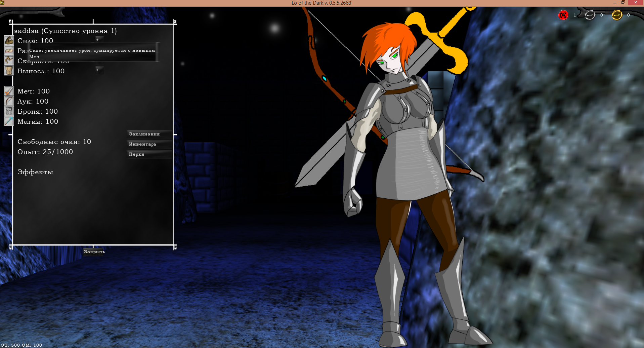Click the torso Endurance icon

pyautogui.click(x=9, y=71)
